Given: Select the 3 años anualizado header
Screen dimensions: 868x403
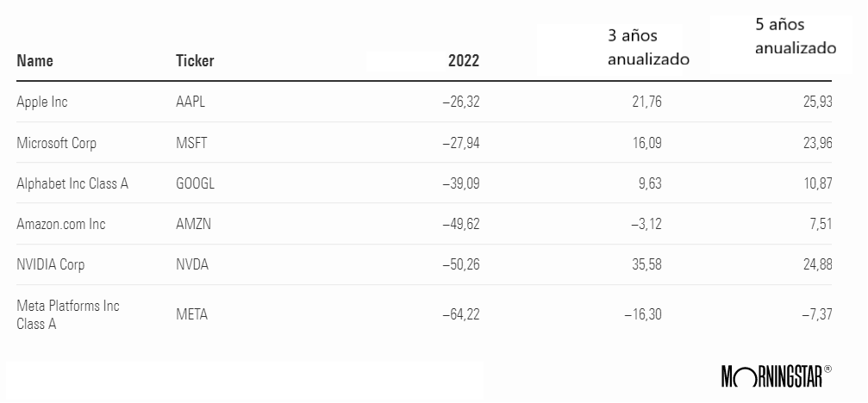Looking at the screenshot, I should (x=648, y=48).
